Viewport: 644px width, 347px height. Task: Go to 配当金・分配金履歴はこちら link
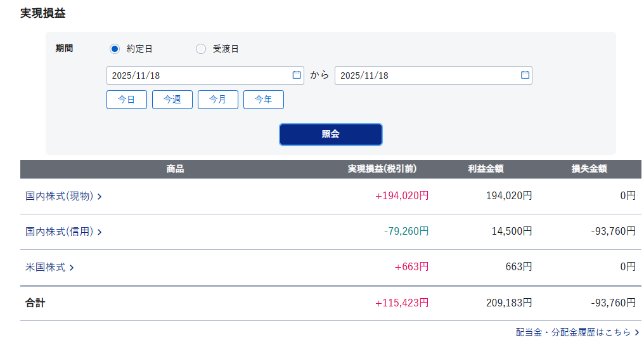573,332
